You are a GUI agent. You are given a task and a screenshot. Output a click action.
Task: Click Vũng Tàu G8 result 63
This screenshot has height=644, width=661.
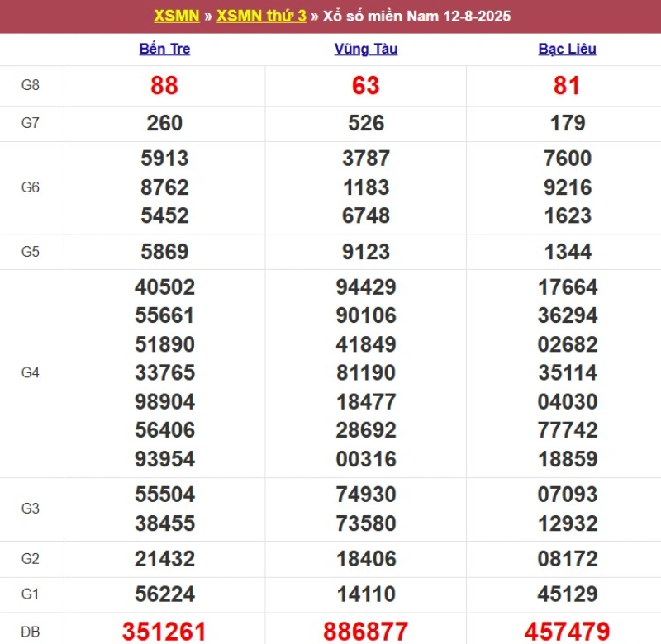click(366, 86)
